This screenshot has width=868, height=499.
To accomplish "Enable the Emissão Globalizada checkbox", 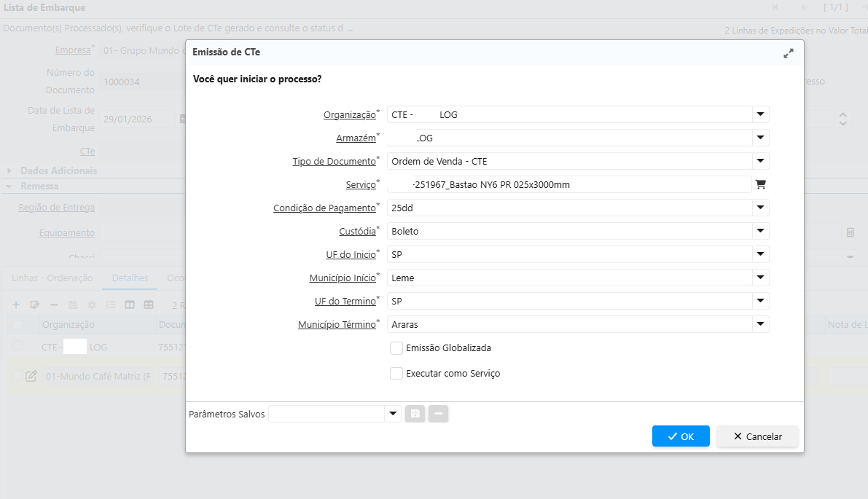I will 396,348.
